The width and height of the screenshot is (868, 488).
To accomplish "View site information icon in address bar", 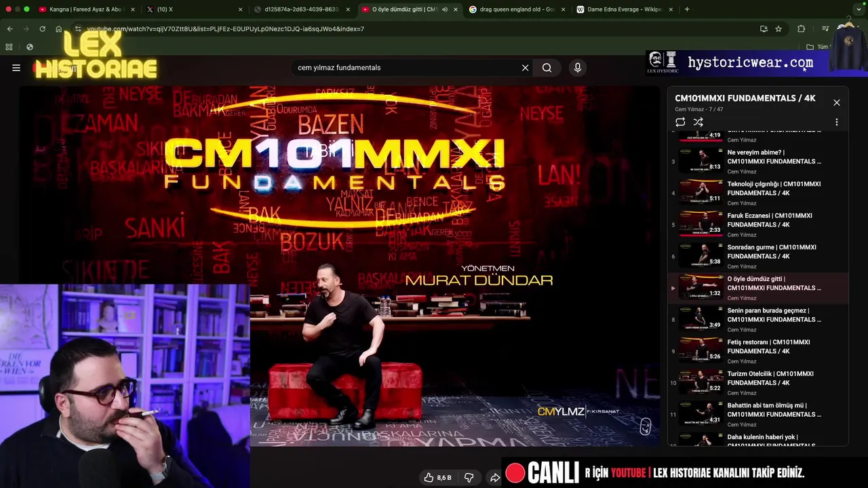I will tap(79, 29).
